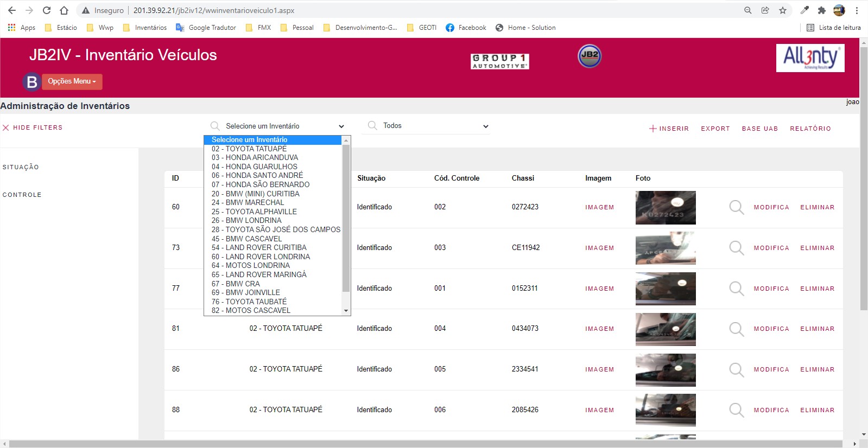Choose 28 - TOYOTA SÃO JOSÉ DOS CAMPOS
This screenshot has width=868, height=448.
tap(273, 229)
